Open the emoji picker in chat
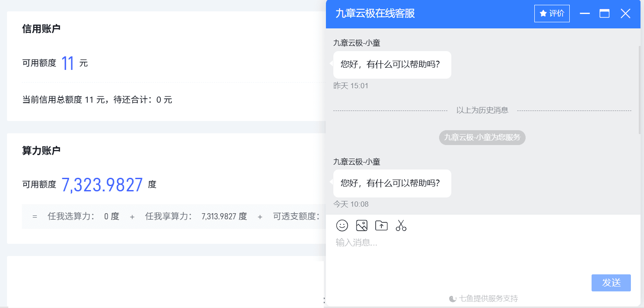The image size is (644, 308). 342,225
